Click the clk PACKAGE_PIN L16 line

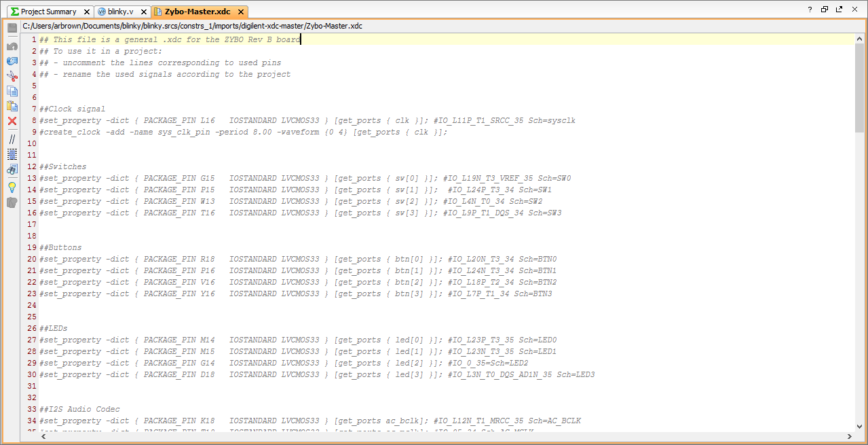point(307,120)
